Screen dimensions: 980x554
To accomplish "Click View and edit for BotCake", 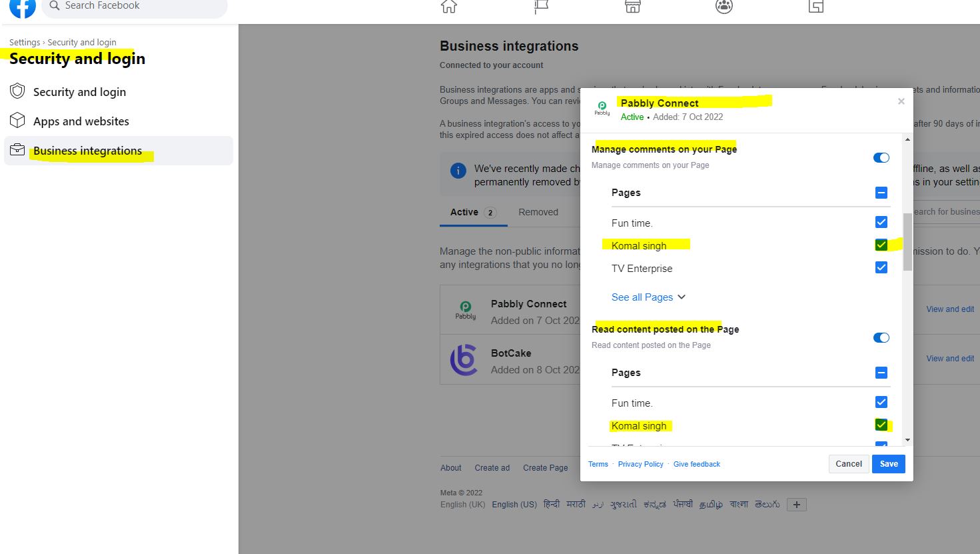I will [950, 359].
